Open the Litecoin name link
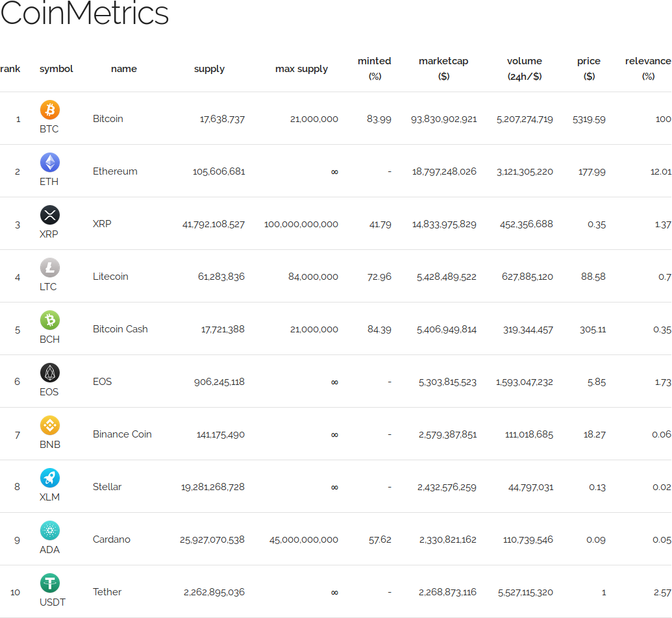The image size is (672, 618). tap(110, 277)
